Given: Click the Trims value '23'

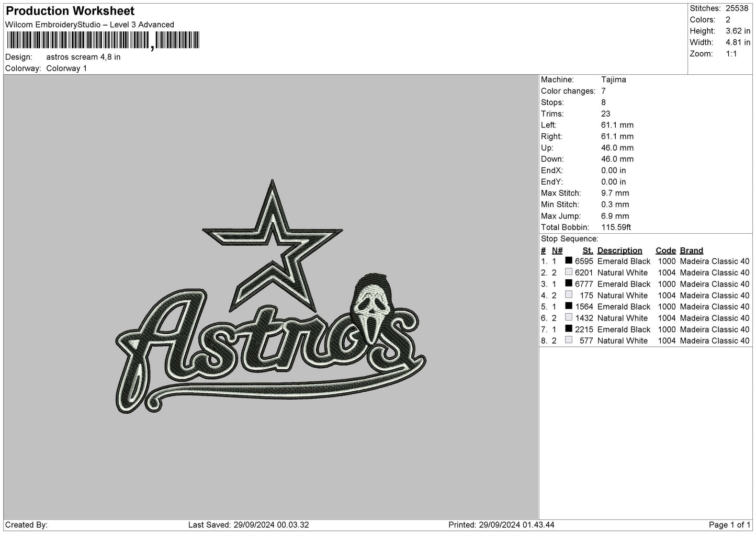Looking at the screenshot, I should tap(606, 114).
